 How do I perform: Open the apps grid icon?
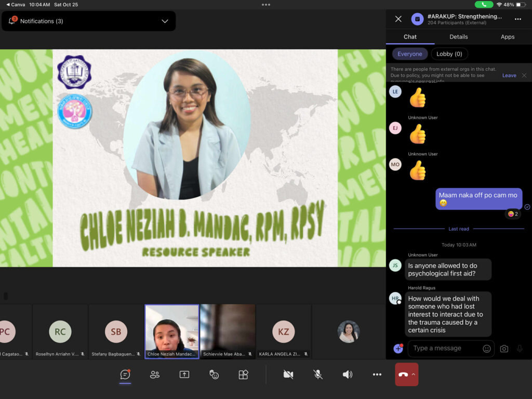(x=243, y=375)
